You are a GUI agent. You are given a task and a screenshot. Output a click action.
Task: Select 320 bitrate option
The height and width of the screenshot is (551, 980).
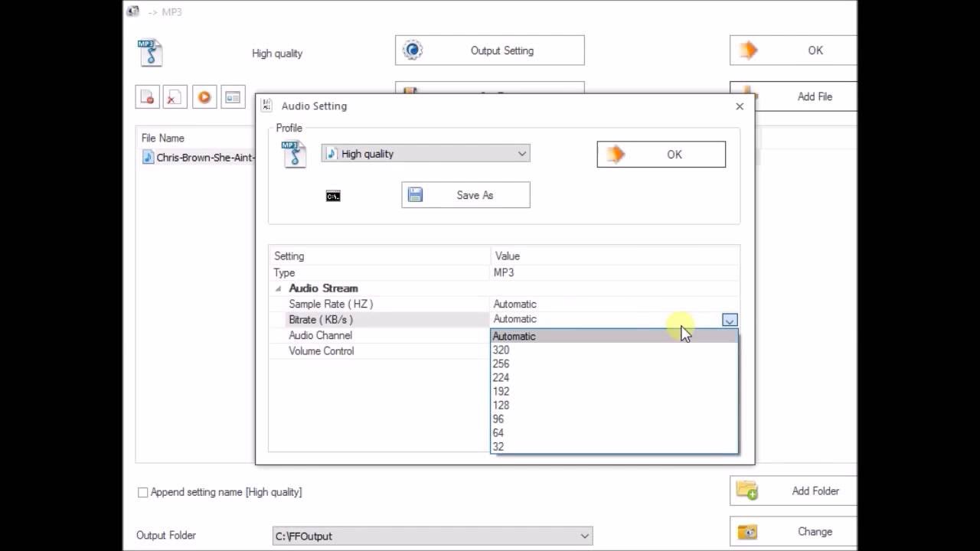(614, 350)
